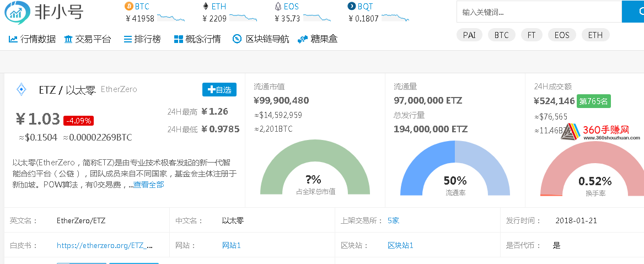
Task: Click the 97,000,000 ETZ circulating supply
Action: [x=428, y=101]
